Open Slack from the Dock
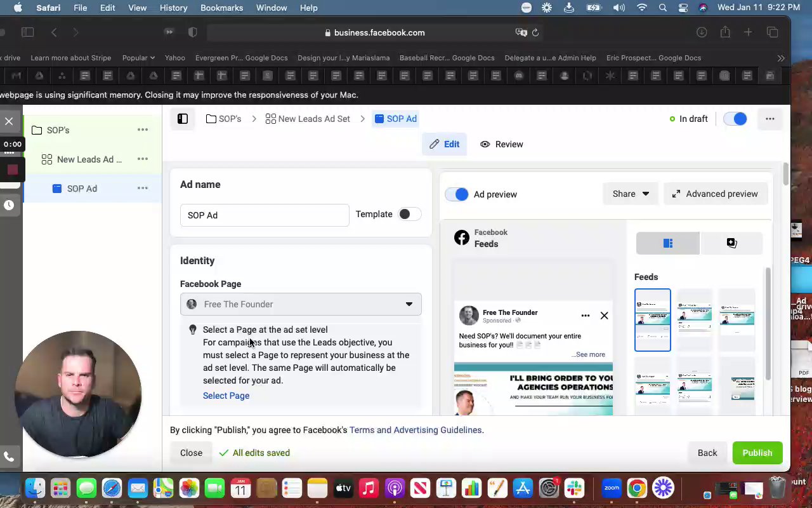The width and height of the screenshot is (812, 508). click(x=574, y=488)
